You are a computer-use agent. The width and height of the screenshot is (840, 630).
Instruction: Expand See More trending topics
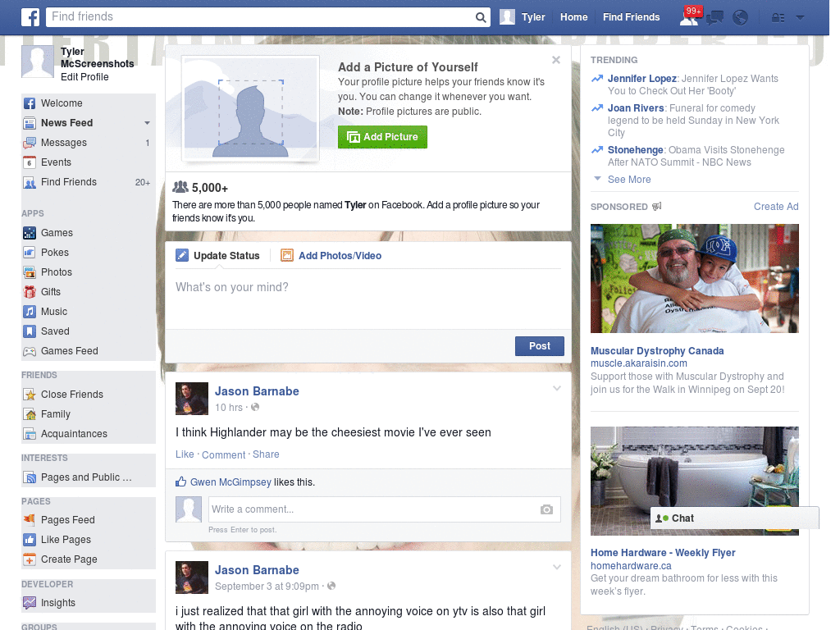(629, 180)
